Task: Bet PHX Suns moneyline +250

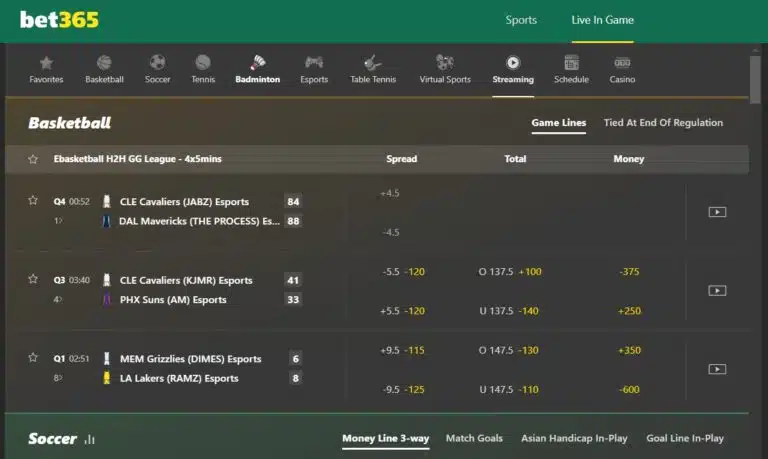Action: tap(629, 311)
